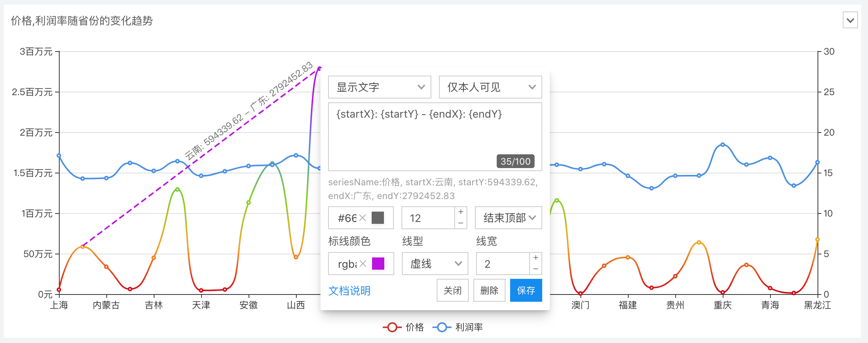Viewport: 868px width, 343px height.
Task: Open the 仅本人可见 visibility dropdown
Action: [490, 87]
